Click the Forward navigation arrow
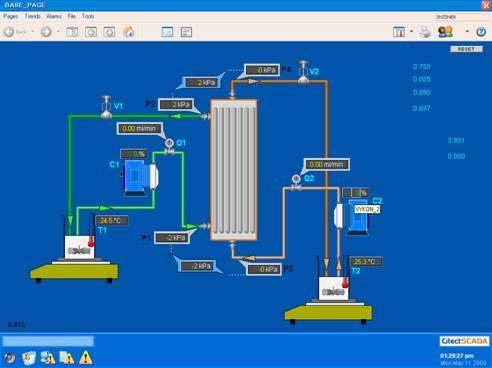The width and height of the screenshot is (492, 368). (46, 32)
